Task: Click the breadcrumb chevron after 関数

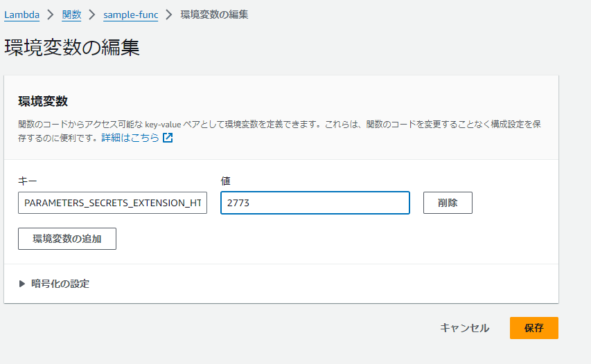Action: pyautogui.click(x=92, y=15)
